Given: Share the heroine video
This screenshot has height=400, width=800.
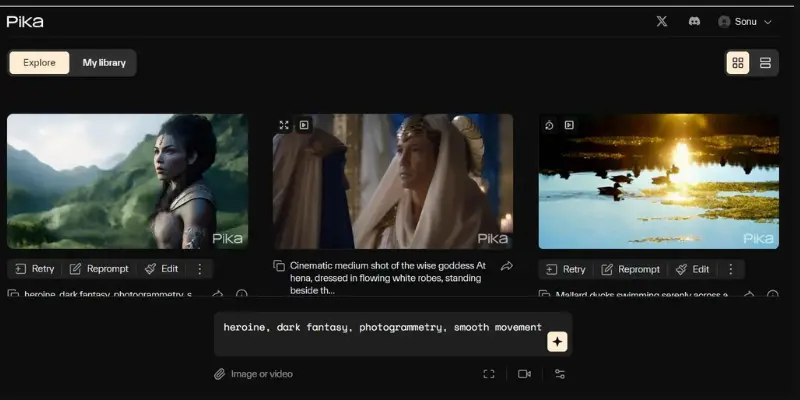Looking at the screenshot, I should pos(218,294).
